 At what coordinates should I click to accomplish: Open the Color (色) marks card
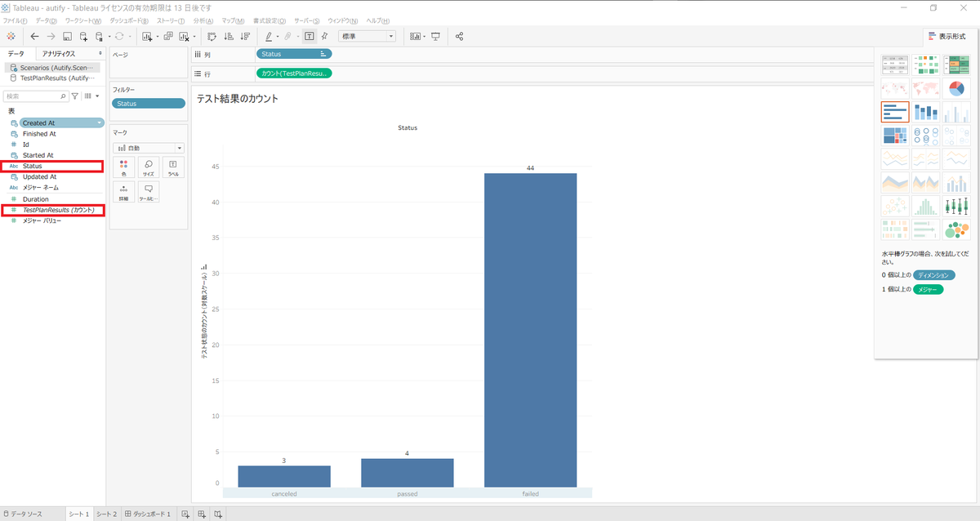124,167
